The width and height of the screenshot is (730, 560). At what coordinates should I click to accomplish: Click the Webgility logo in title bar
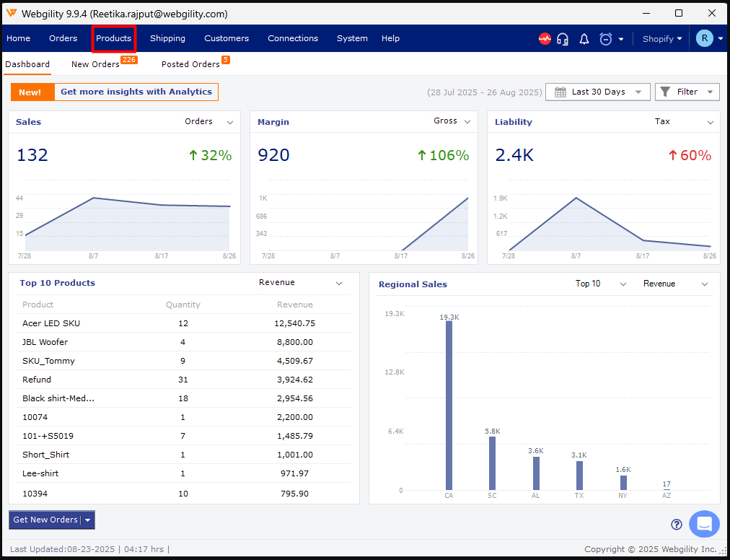[x=12, y=14]
